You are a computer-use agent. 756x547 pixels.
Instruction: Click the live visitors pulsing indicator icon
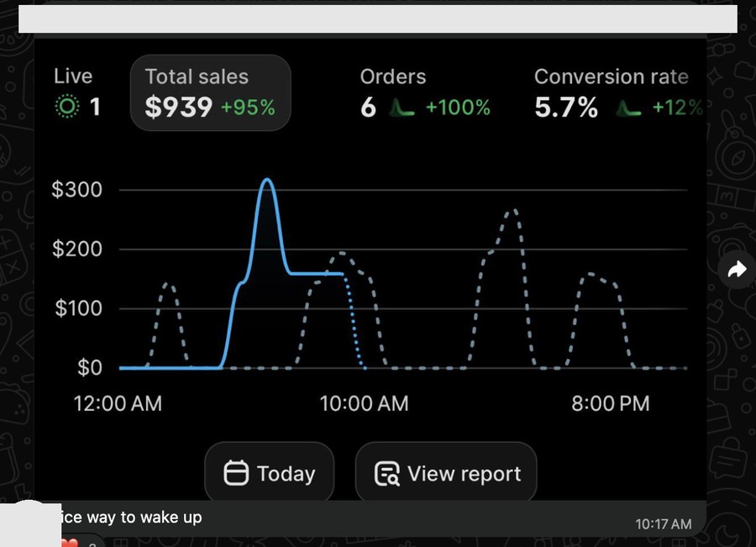[x=67, y=106]
